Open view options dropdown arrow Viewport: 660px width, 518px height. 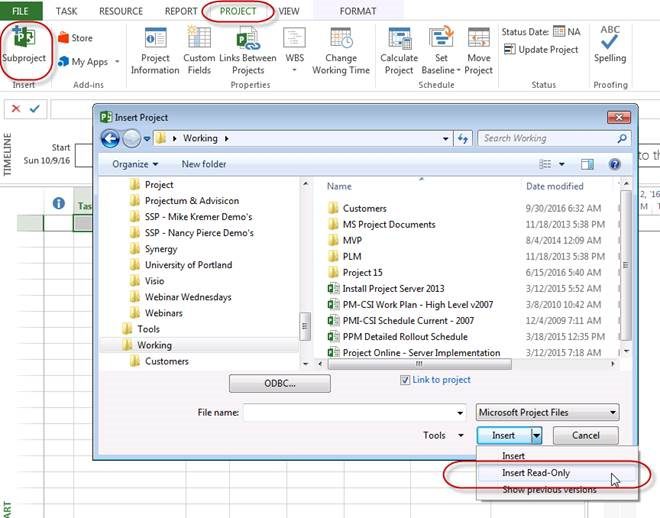pos(562,164)
